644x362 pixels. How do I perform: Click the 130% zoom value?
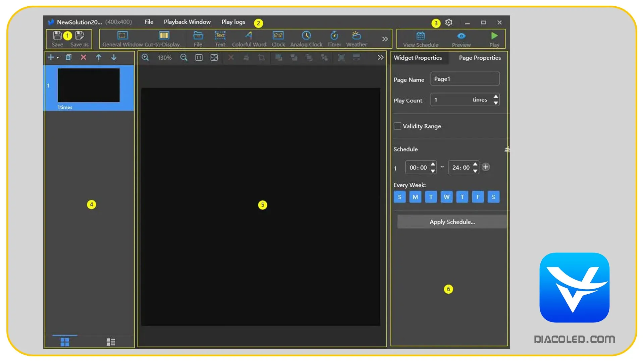[x=165, y=58]
